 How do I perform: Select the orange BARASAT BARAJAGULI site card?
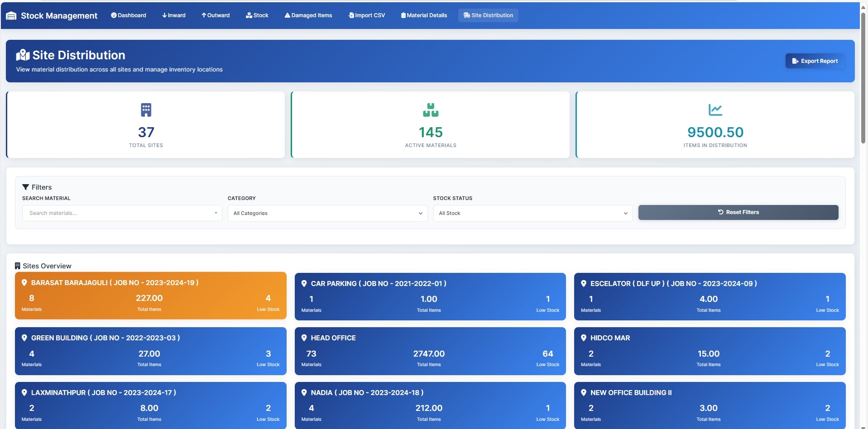[150, 296]
